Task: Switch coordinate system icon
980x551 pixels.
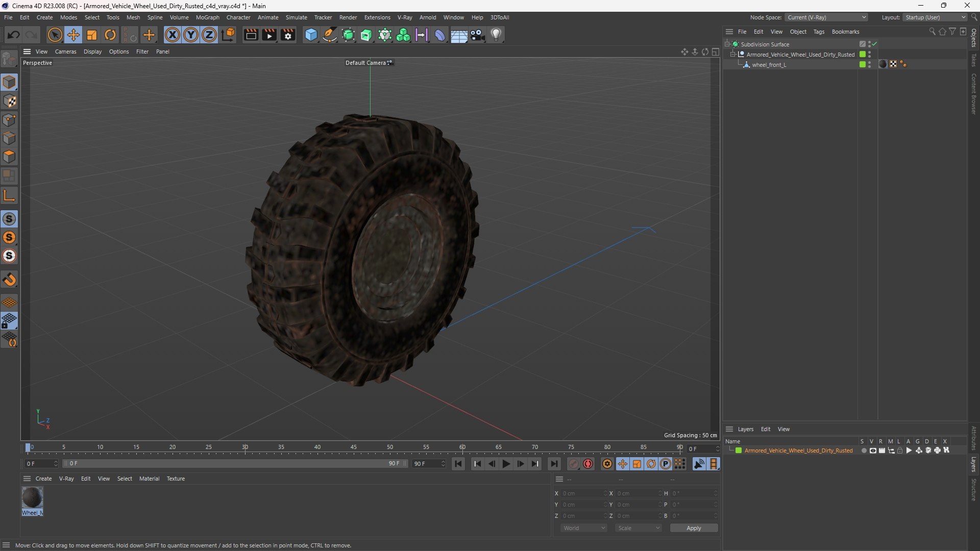Action: coord(228,35)
